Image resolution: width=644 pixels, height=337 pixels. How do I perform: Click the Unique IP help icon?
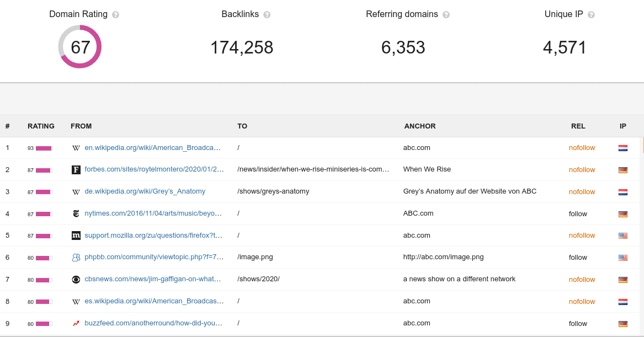pyautogui.click(x=591, y=15)
